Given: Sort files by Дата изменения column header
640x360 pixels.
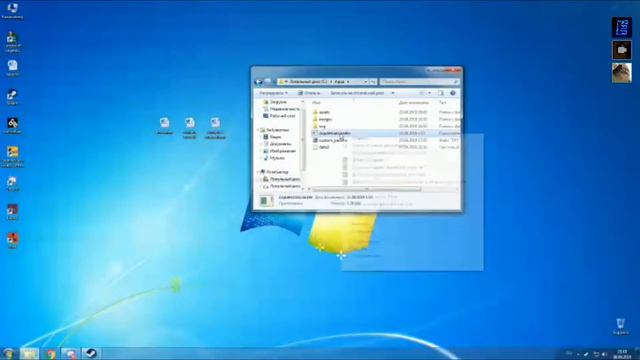Looking at the screenshot, I should click(x=413, y=102).
